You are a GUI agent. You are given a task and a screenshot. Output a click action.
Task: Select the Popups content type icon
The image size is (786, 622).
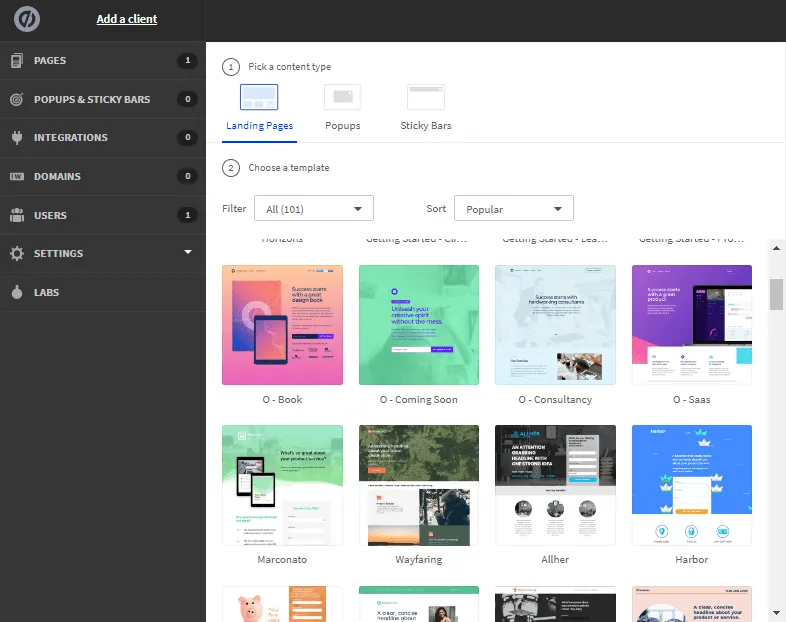(x=343, y=97)
